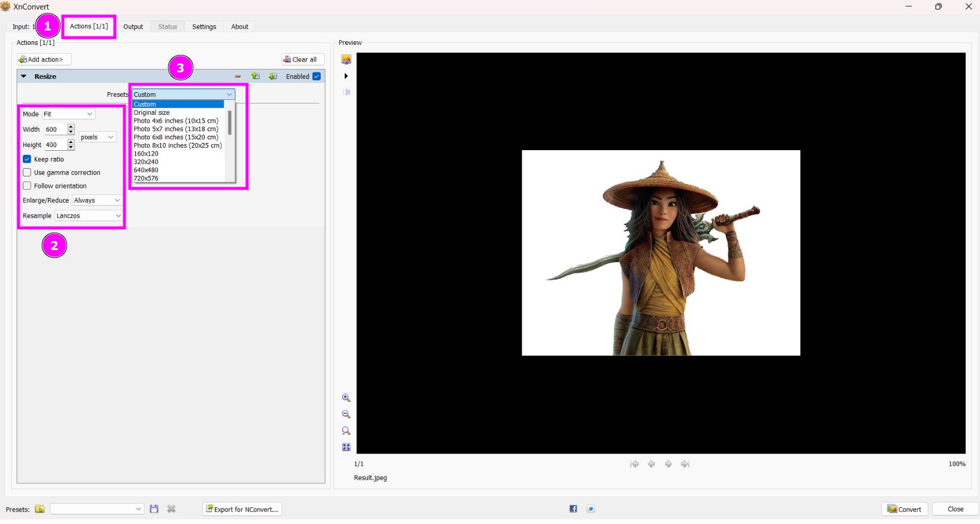Enable Follow orientation

pyautogui.click(x=27, y=186)
